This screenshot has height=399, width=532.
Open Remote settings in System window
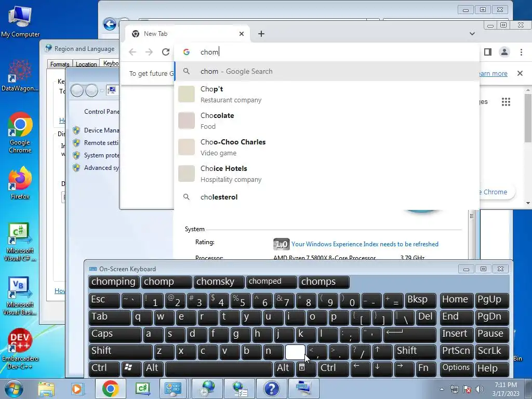tap(101, 143)
